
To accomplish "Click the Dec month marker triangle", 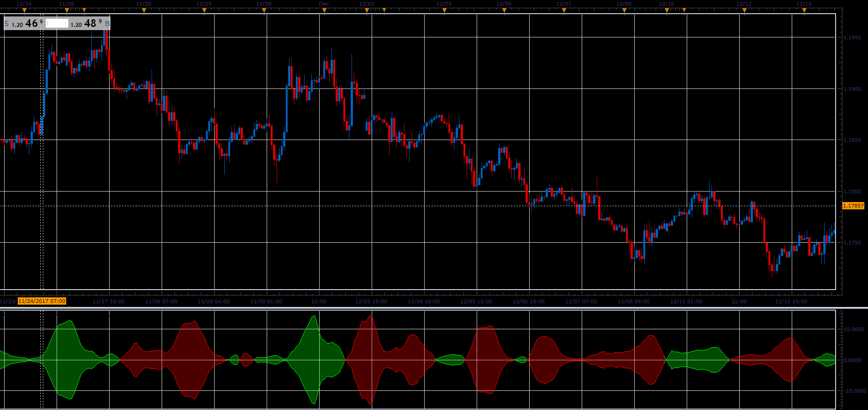I will (324, 10).
